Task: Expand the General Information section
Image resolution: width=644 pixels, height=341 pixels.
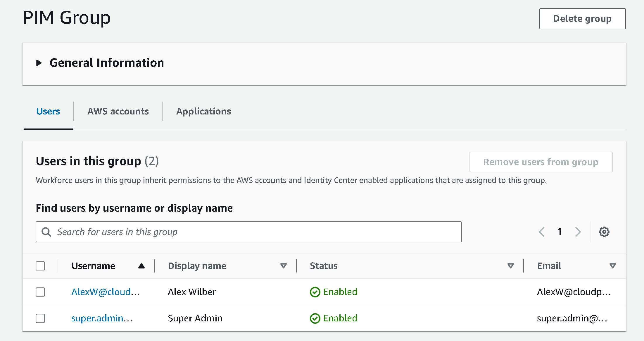Action: click(x=39, y=63)
